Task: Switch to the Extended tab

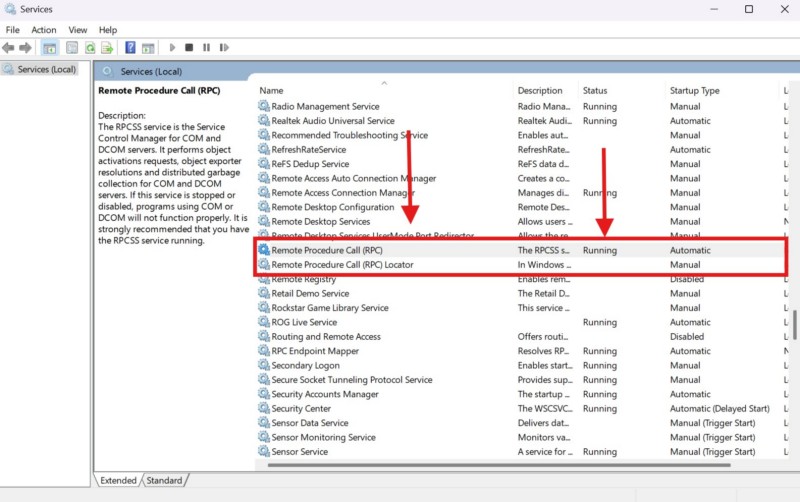Action: point(118,481)
